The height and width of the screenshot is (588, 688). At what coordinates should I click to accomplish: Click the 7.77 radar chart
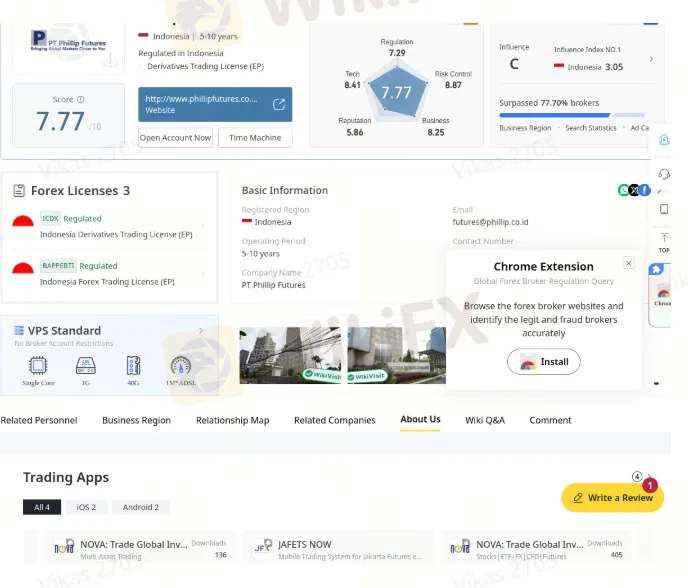point(397,92)
